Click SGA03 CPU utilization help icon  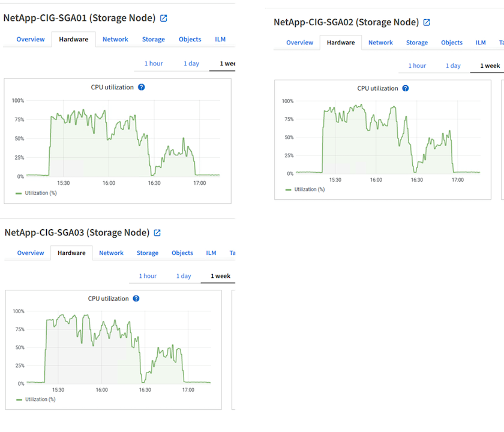(136, 298)
